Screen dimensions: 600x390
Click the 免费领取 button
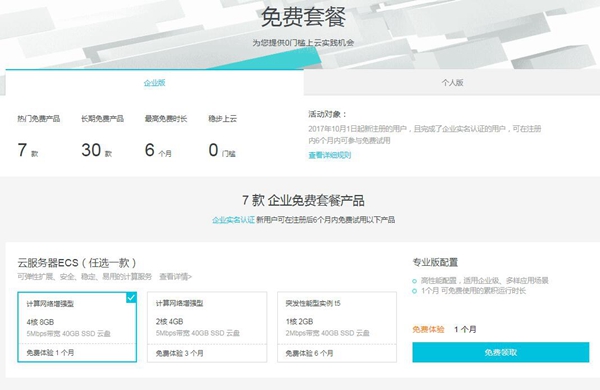(x=501, y=352)
